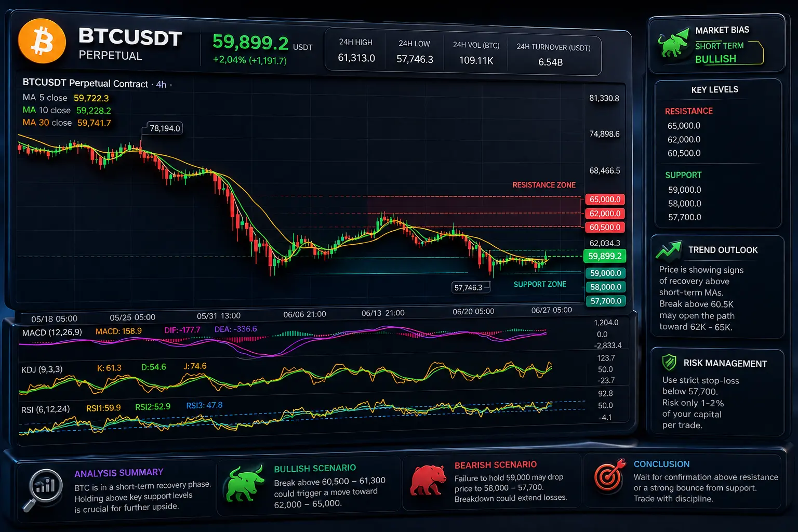798x532 pixels.
Task: Click the 06/27 05:00 time axis label
Action: 551,310
